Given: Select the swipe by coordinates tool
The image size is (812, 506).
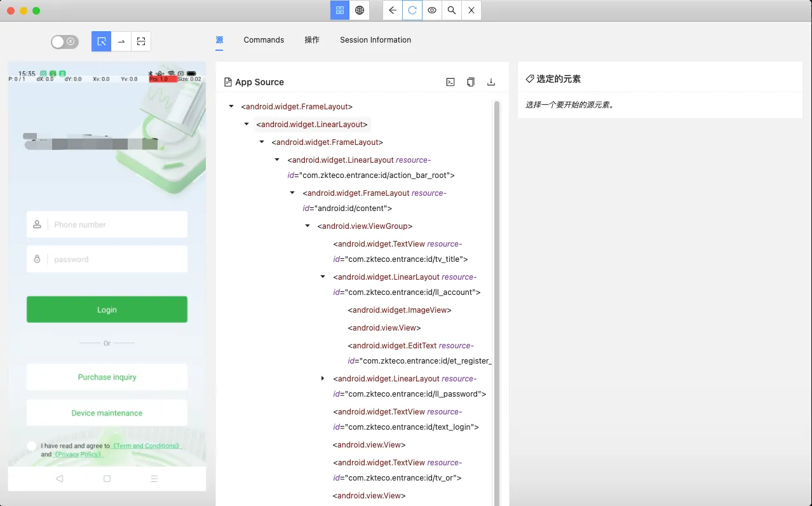Looking at the screenshot, I should [x=121, y=41].
